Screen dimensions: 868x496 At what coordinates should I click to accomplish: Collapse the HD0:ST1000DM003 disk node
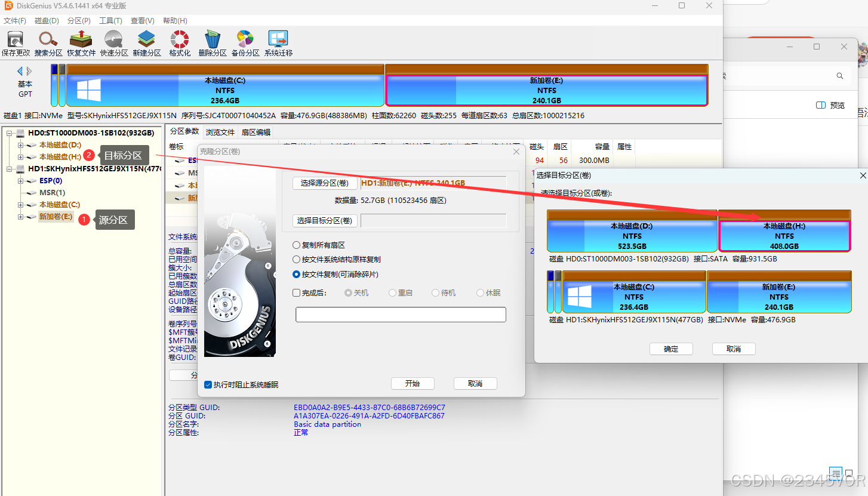[10, 133]
